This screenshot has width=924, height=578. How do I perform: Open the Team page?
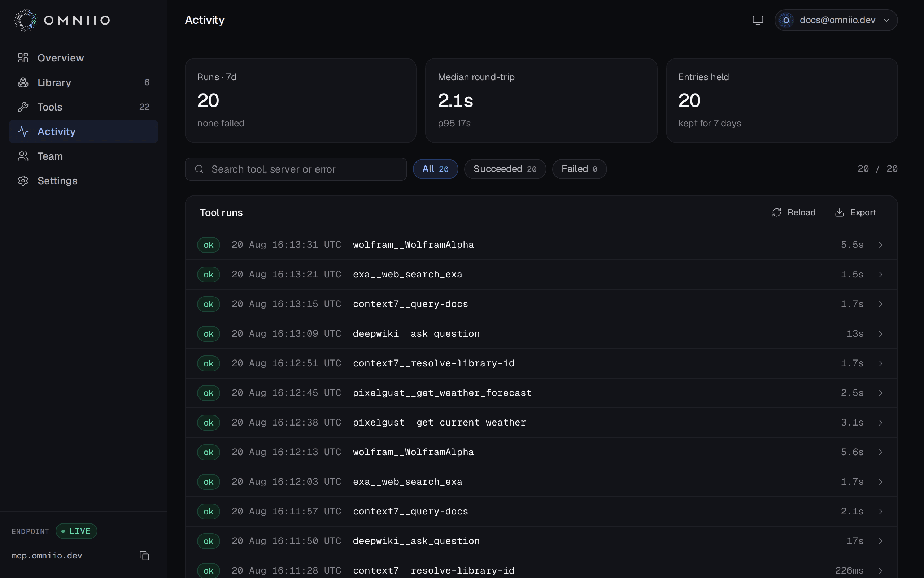coord(83,156)
